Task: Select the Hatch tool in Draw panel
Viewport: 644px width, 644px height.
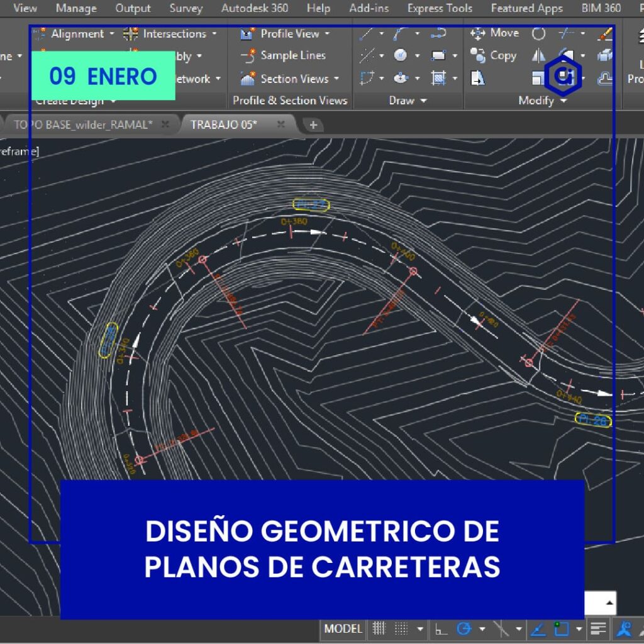Action: [x=438, y=79]
